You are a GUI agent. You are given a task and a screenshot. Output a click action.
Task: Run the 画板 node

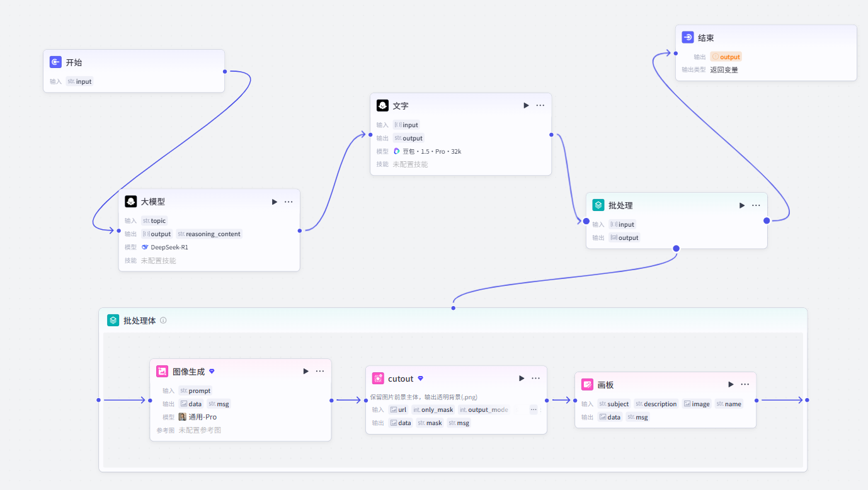click(731, 384)
